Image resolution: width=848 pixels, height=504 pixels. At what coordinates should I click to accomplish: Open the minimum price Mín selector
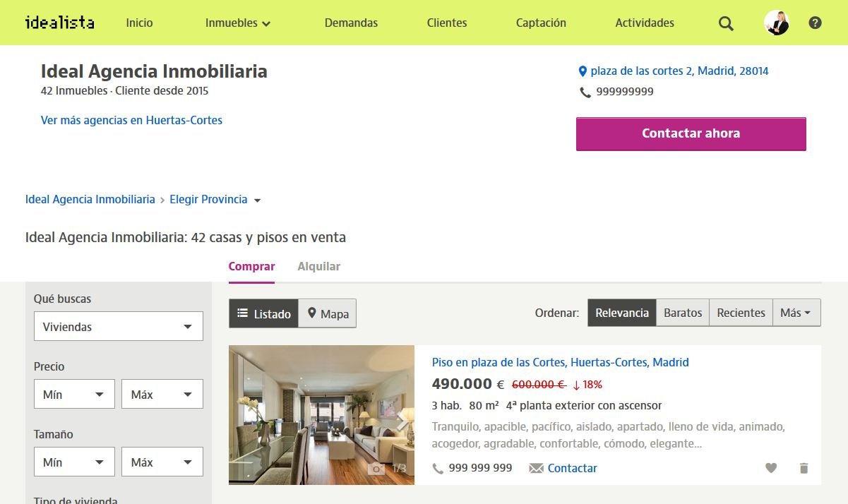[74, 394]
